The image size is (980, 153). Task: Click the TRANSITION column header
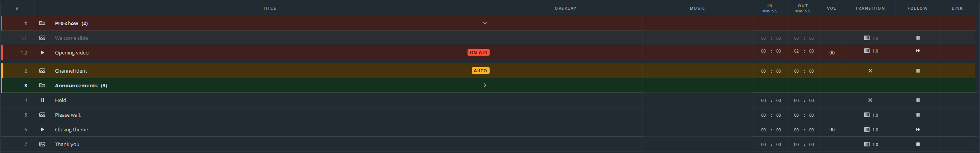[x=870, y=8]
